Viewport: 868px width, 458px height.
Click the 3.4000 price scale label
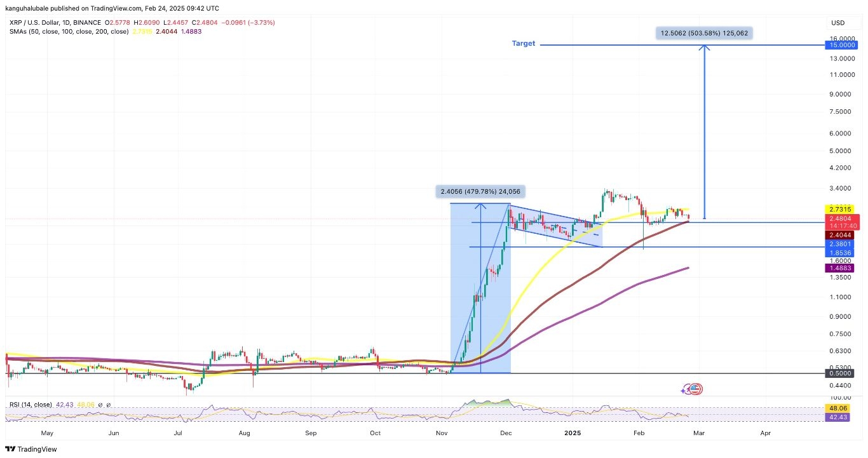pyautogui.click(x=840, y=189)
